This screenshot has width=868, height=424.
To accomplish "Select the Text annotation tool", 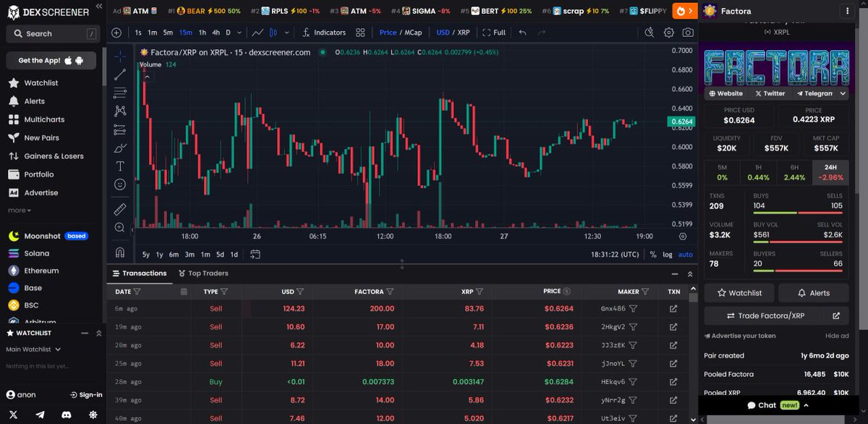I will coord(120,166).
